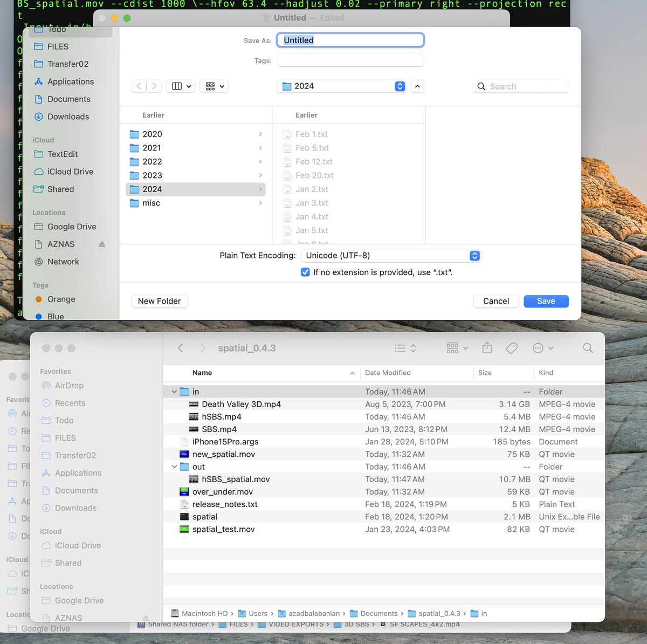Image resolution: width=647 pixels, height=644 pixels.
Task: Select Death Valley 3D.mp4 in Finder
Action: tap(384, 404)
